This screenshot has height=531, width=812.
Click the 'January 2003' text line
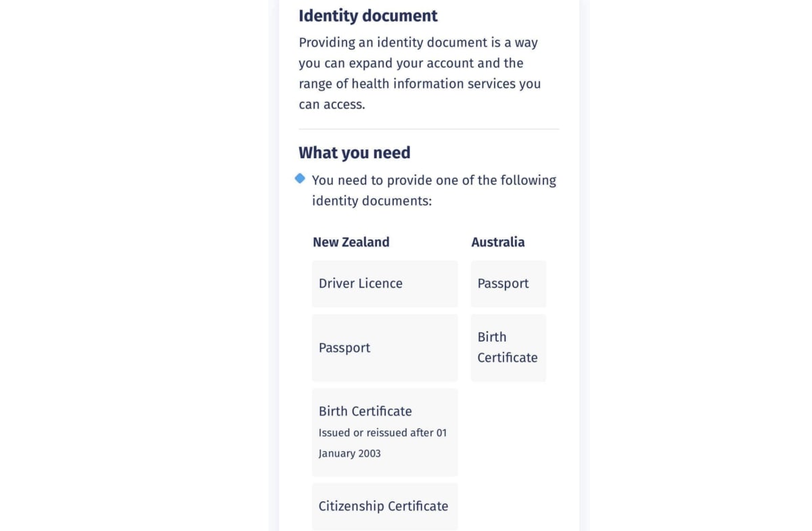coord(350,454)
